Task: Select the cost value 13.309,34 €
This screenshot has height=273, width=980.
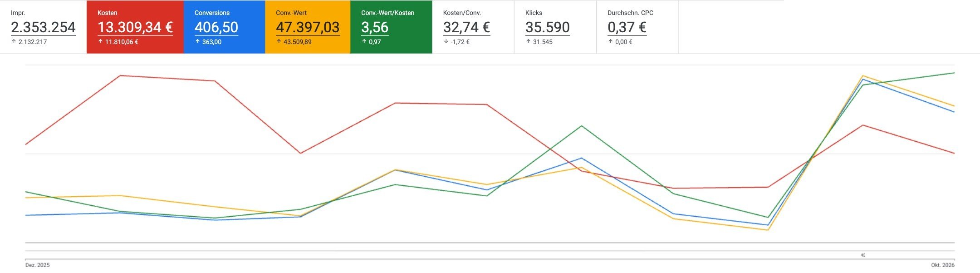Action: tap(135, 27)
